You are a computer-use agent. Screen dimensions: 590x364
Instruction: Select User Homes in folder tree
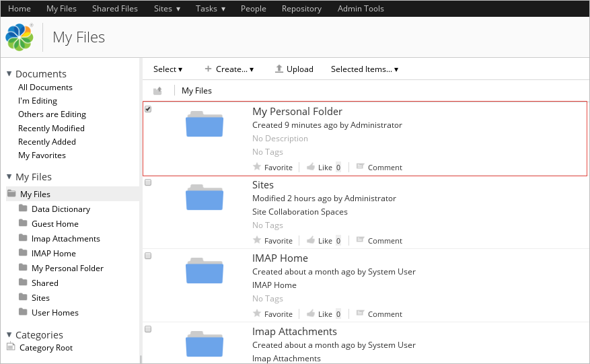pos(54,313)
